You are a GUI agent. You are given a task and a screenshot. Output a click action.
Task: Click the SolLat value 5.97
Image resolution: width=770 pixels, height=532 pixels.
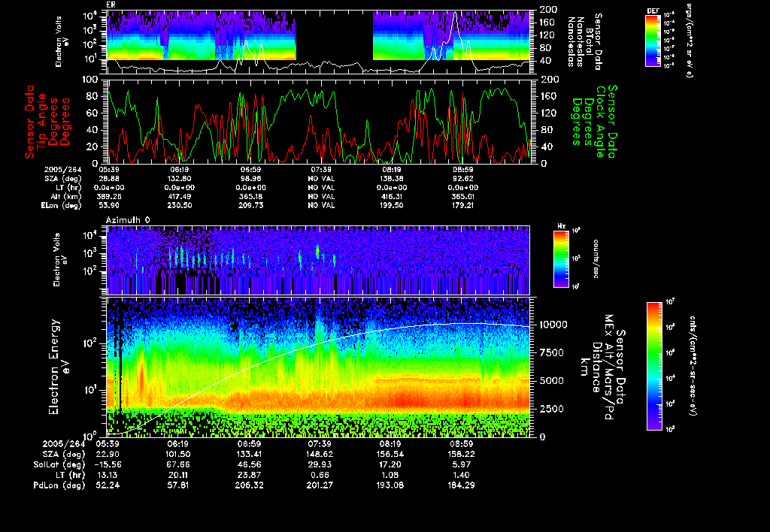click(461, 464)
